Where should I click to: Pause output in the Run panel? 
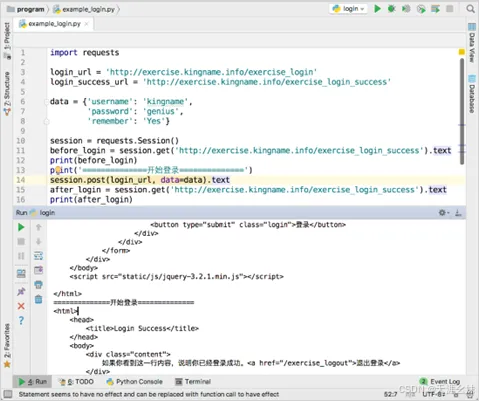pos(21,256)
